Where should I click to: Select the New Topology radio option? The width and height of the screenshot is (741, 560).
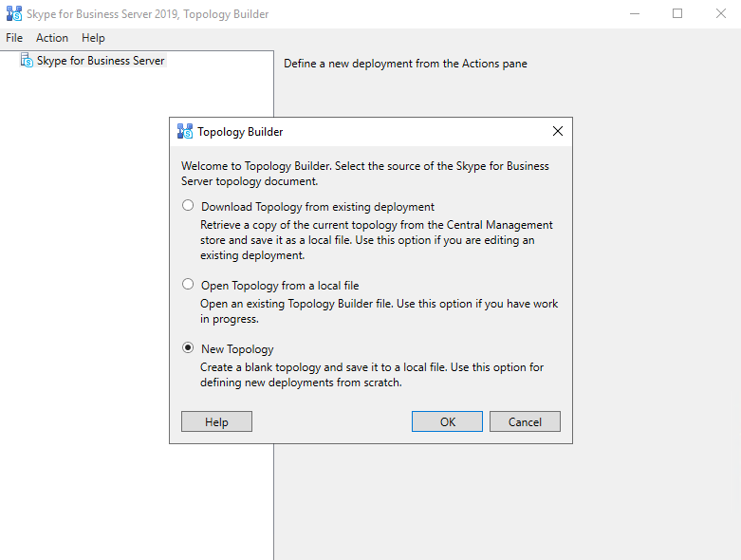[x=188, y=348]
